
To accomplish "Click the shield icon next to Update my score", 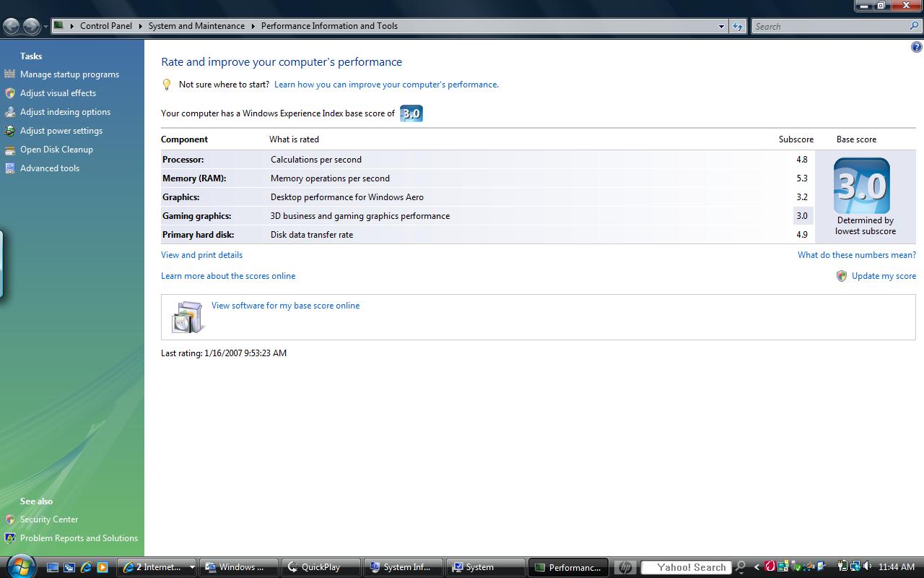I will (x=841, y=276).
